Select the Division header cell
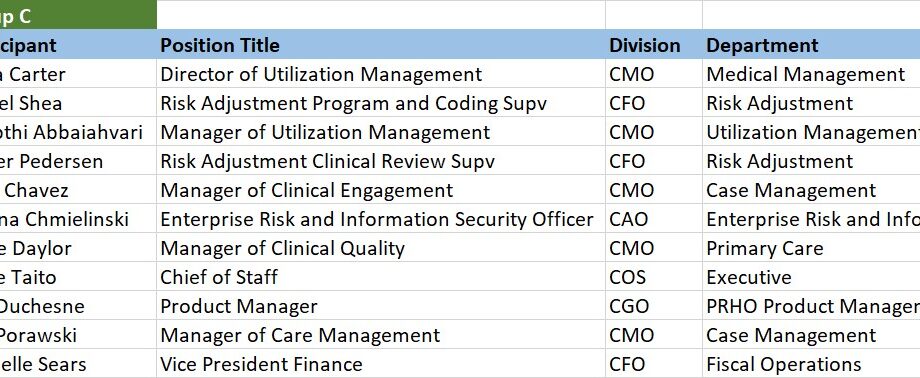 coord(654,45)
